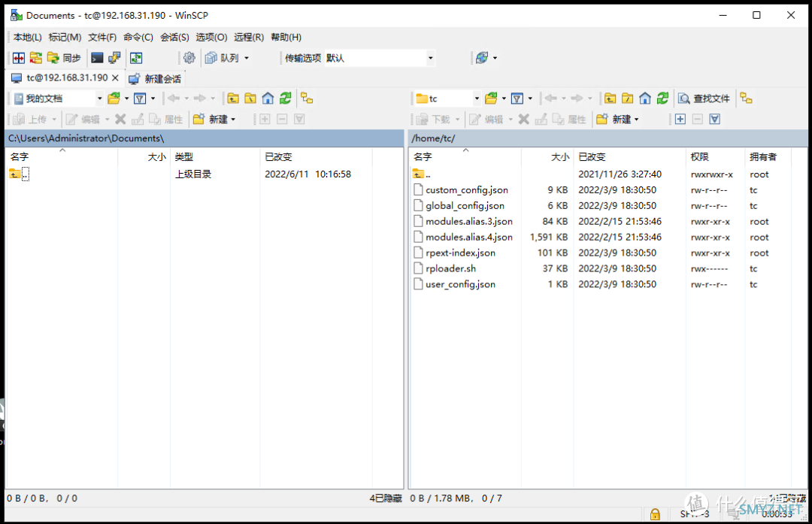The height and width of the screenshot is (524, 812).
Task: Open the remote directory dropdown showing tc
Action: click(x=447, y=98)
